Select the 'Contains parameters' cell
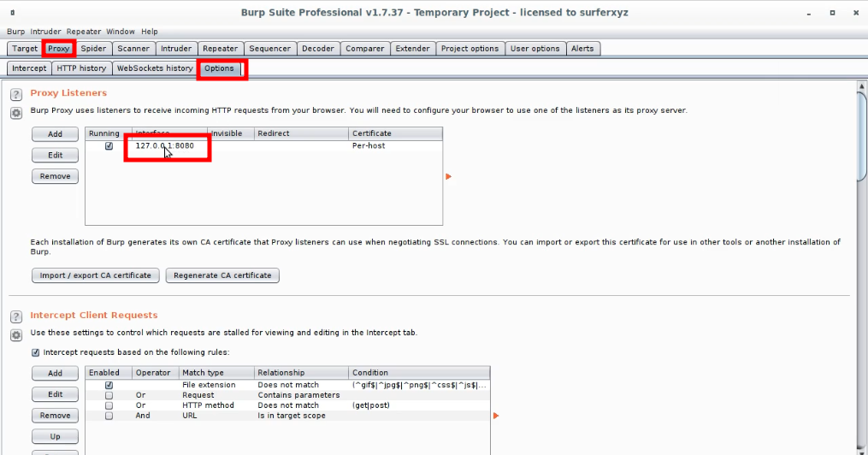868x455 pixels. coord(299,395)
